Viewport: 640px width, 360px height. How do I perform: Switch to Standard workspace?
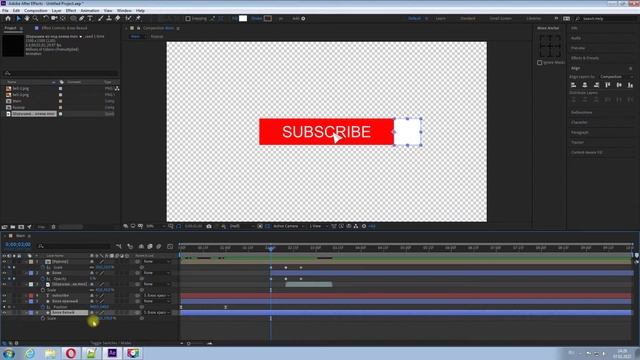pyautogui.click(x=468, y=18)
